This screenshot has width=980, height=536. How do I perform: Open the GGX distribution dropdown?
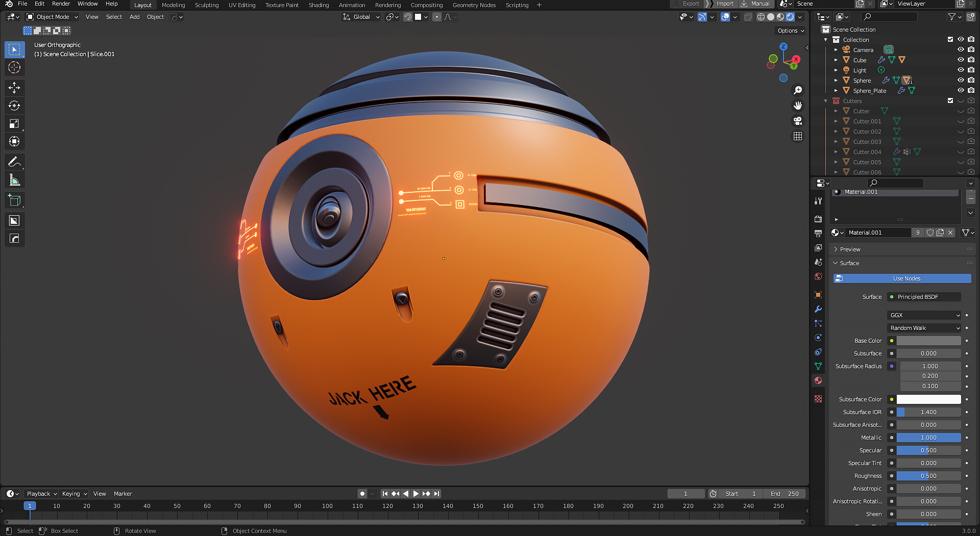[x=924, y=315]
